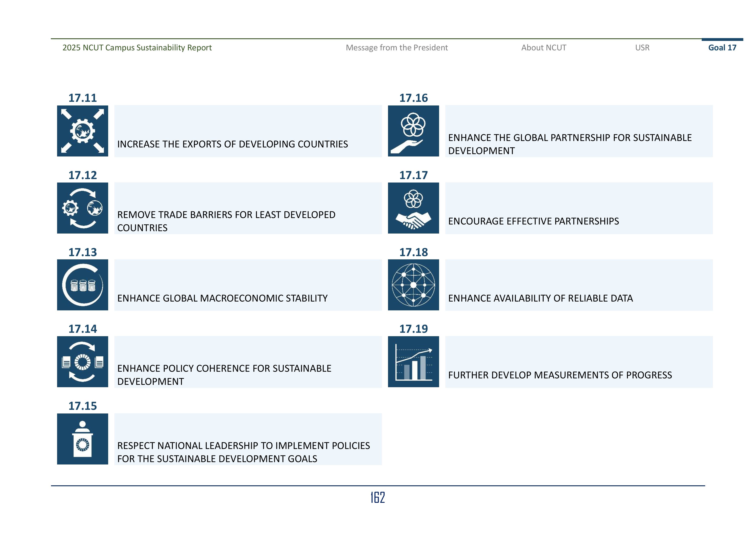Open the About NCUT section
This screenshot has width=756, height=534.
(x=544, y=48)
